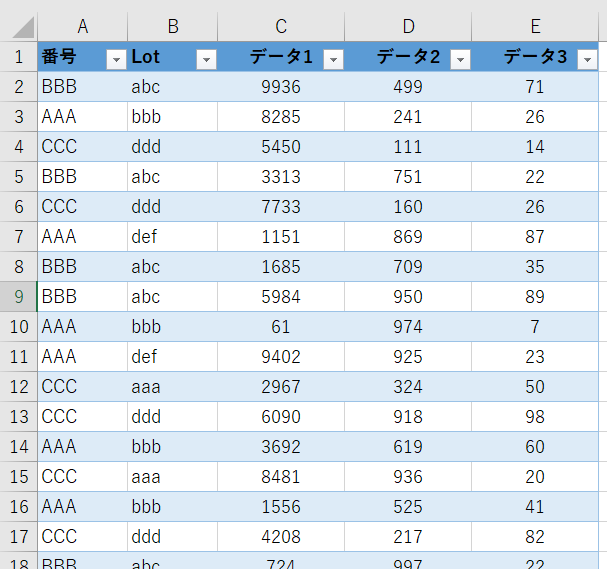
Task: Click the aaa Lot cell in row 12
Action: 173,387
